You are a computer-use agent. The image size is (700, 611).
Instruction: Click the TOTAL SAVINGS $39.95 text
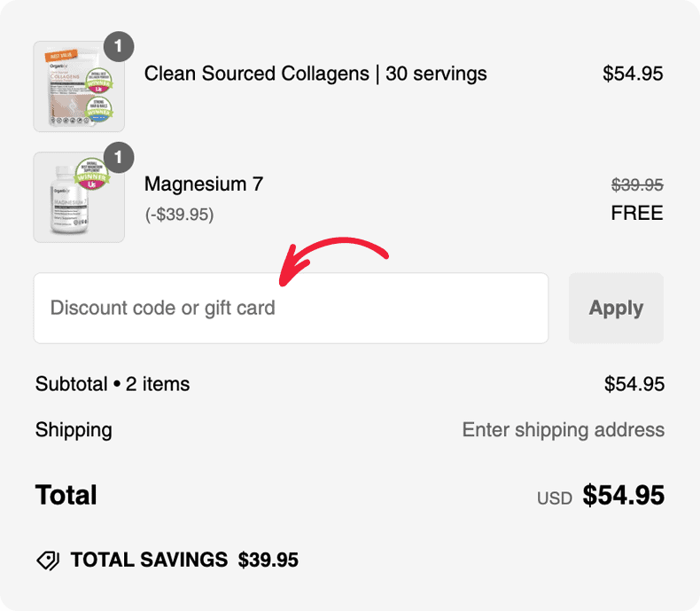pos(184,560)
